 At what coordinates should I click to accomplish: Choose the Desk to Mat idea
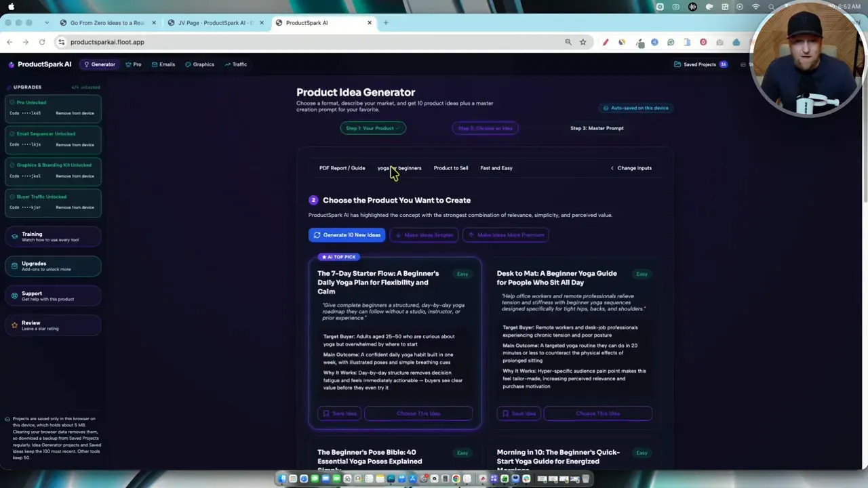tap(597, 413)
